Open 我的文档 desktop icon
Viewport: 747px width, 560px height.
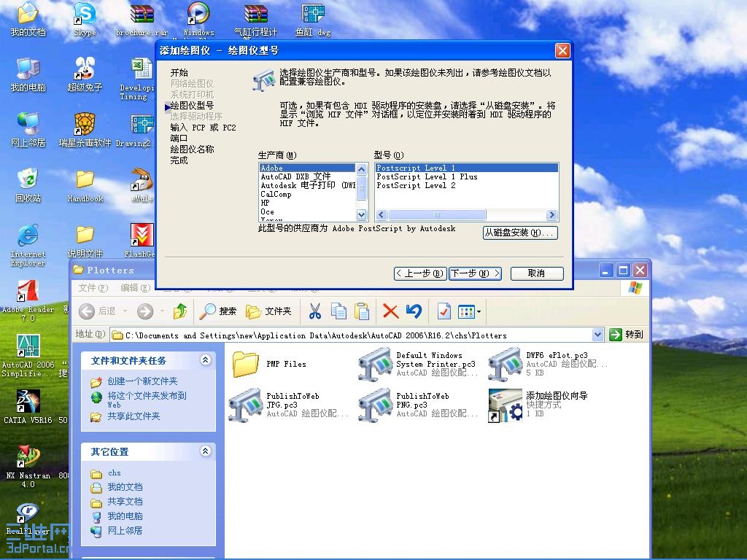(x=28, y=20)
